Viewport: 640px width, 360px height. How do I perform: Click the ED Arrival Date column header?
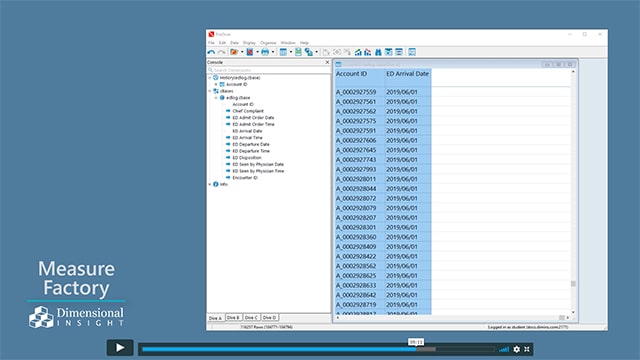408,77
